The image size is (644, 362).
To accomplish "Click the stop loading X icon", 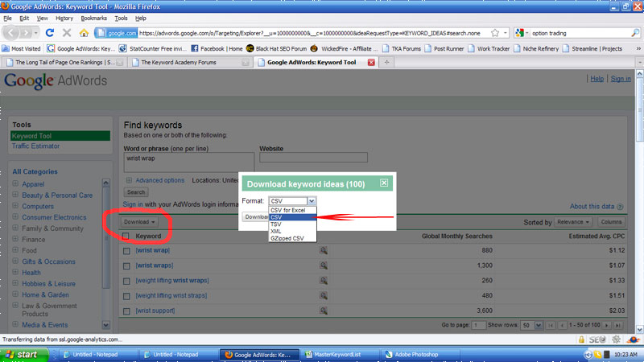I will pyautogui.click(x=67, y=33).
